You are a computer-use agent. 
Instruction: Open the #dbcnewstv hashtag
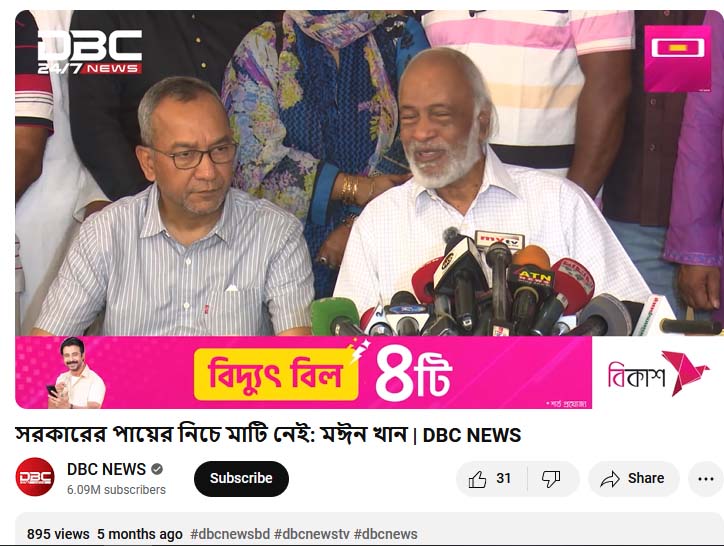(x=312, y=534)
